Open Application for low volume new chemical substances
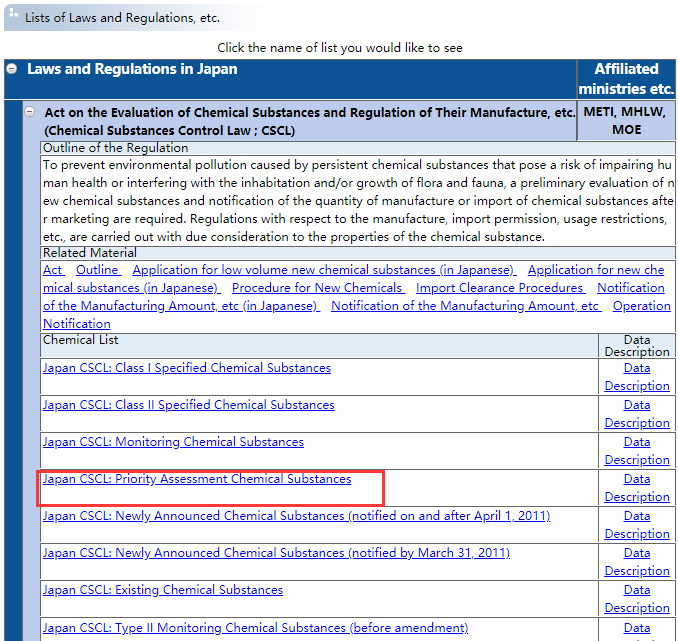The image size is (678, 641). 324,270
